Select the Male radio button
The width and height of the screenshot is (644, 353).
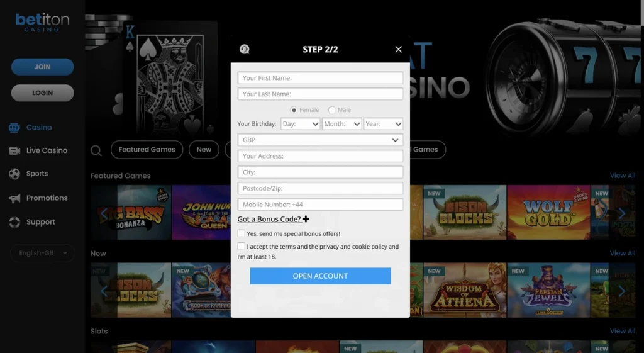(x=332, y=110)
